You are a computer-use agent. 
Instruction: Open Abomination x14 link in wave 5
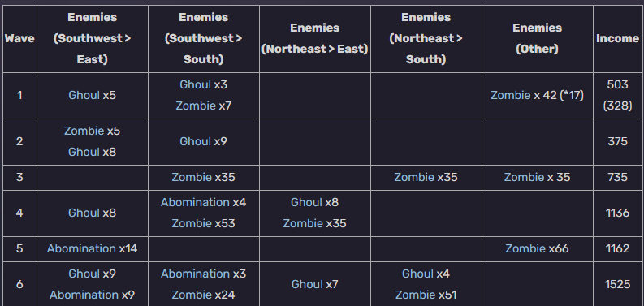[x=81, y=248]
